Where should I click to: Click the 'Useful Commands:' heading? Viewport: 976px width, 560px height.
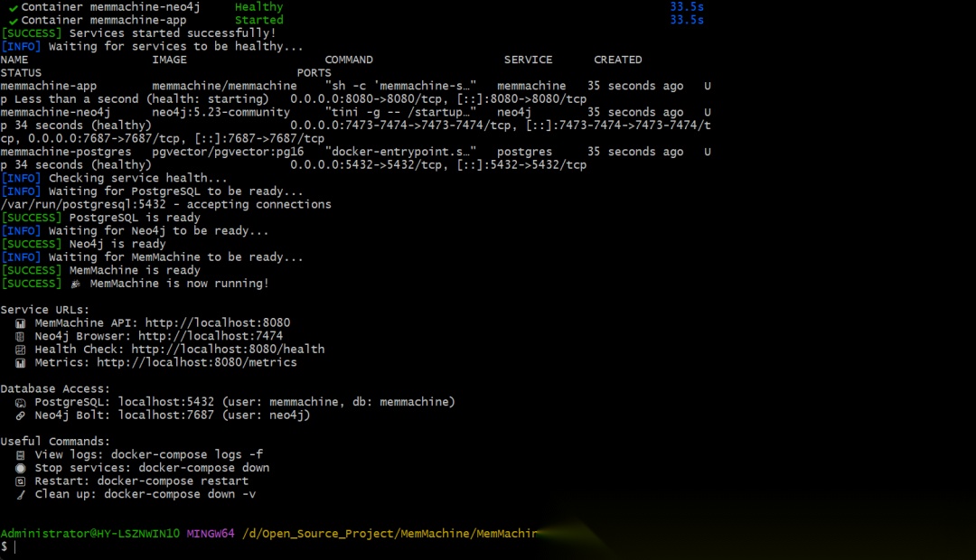click(x=55, y=442)
